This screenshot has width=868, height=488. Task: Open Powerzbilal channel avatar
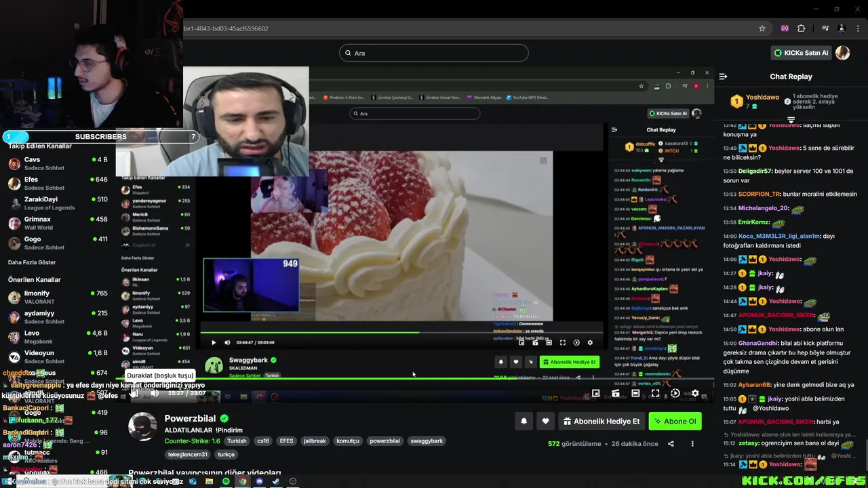pos(142,426)
